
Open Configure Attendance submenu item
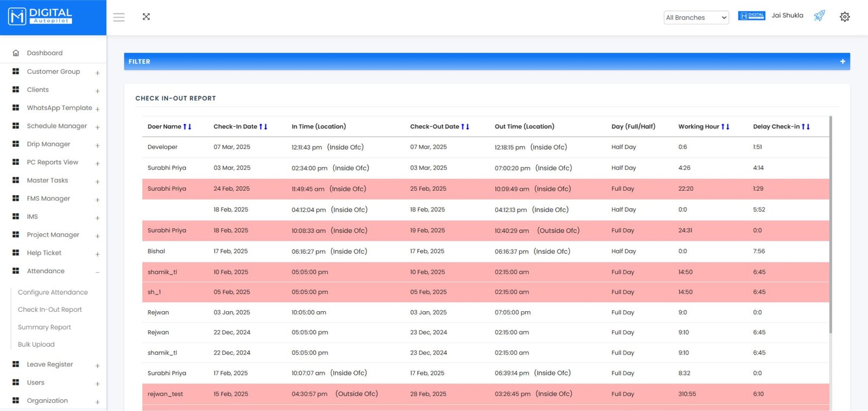click(53, 292)
